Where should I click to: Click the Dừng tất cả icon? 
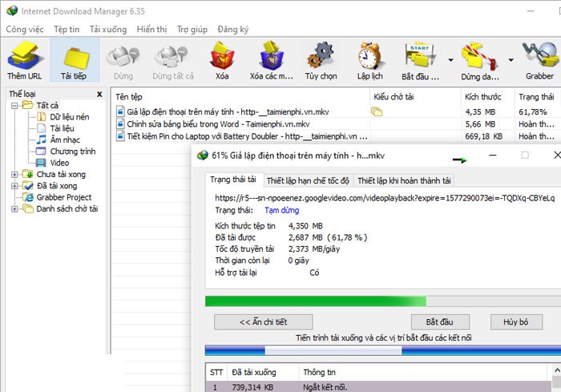click(173, 60)
